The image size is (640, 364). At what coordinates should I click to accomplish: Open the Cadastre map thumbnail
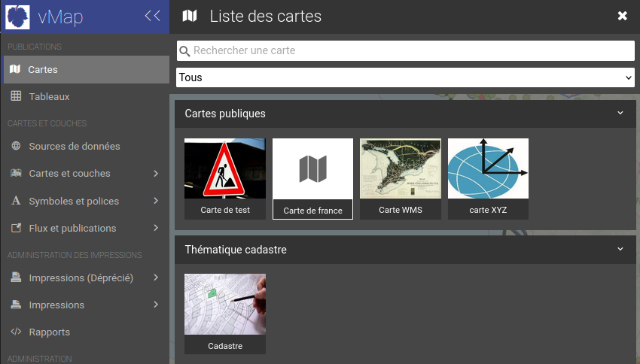(225, 314)
